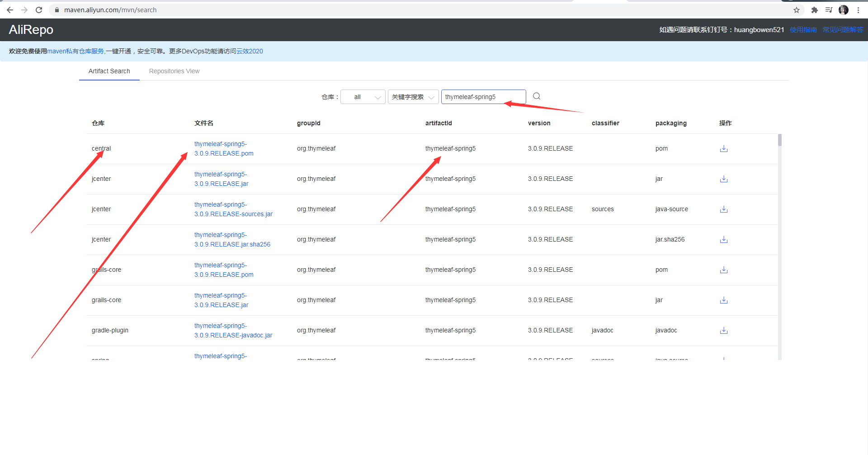Click the 操作 column header
The image size is (868, 455).
[726, 123]
